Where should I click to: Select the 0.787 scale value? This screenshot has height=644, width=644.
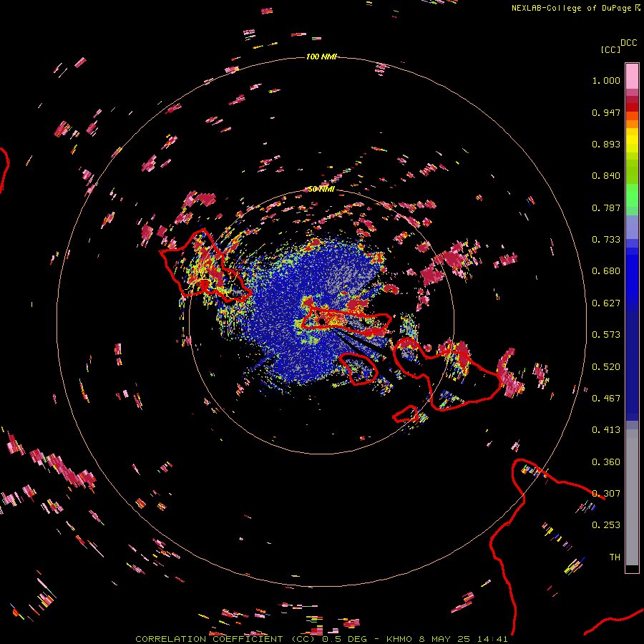pos(606,208)
